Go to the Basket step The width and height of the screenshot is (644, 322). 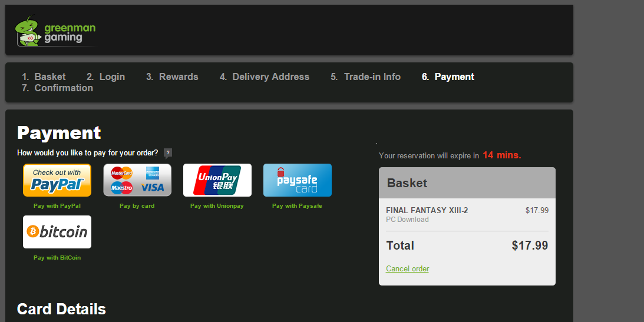click(44, 77)
